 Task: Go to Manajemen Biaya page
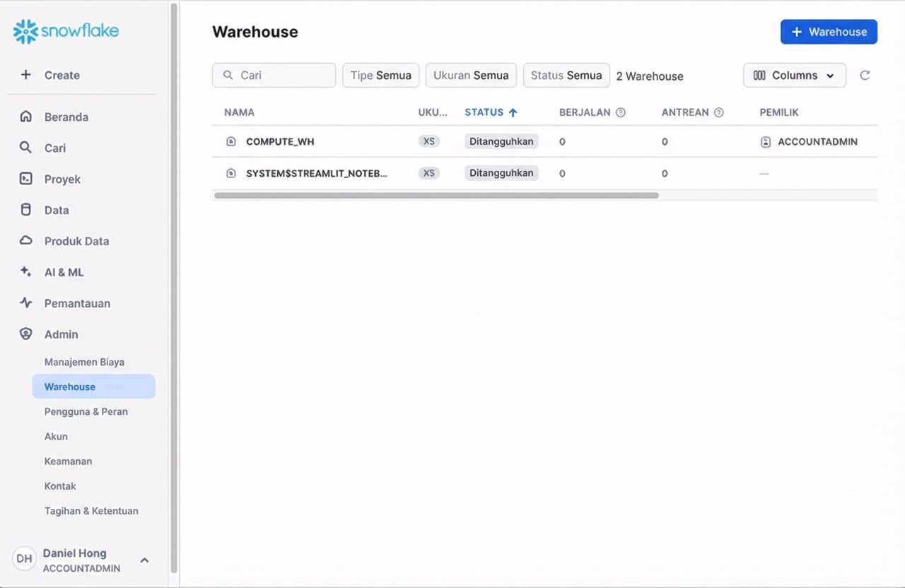(84, 362)
